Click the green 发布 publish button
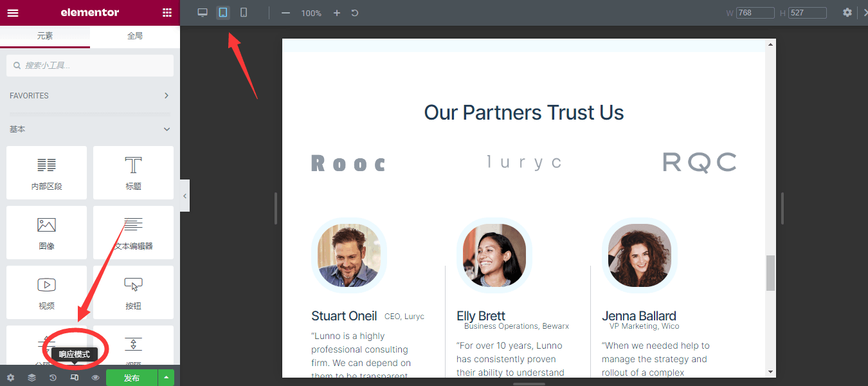The image size is (868, 386). click(x=132, y=378)
